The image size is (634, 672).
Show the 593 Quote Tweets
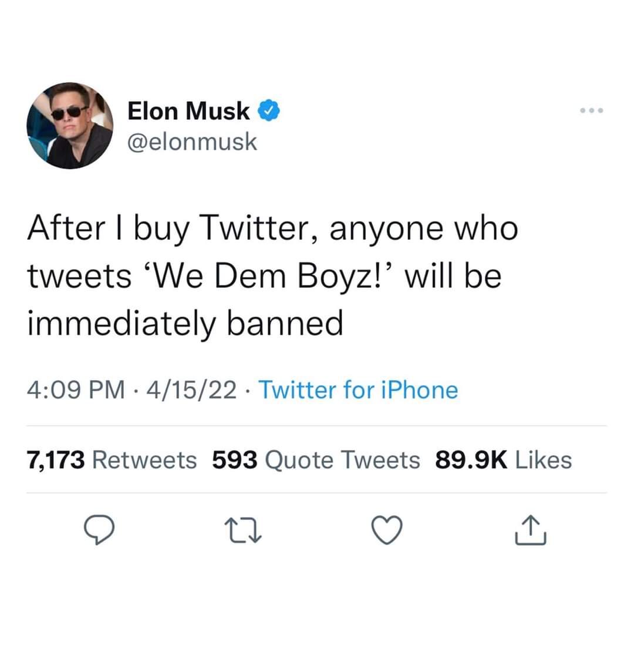point(316,460)
